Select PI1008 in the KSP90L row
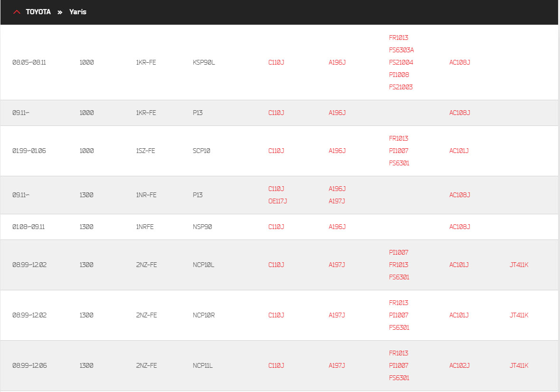560x392 pixels. [399, 75]
